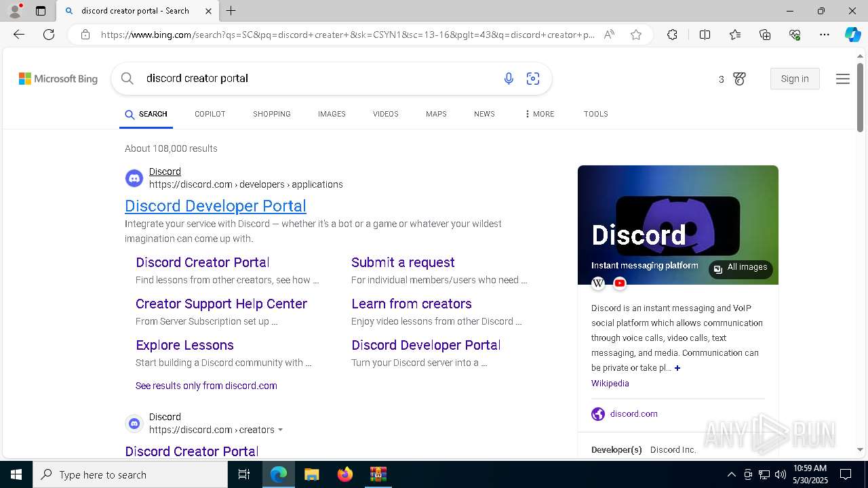This screenshot has height=488, width=868.
Task: Show hidden tray icons chevron
Action: pos(731,474)
